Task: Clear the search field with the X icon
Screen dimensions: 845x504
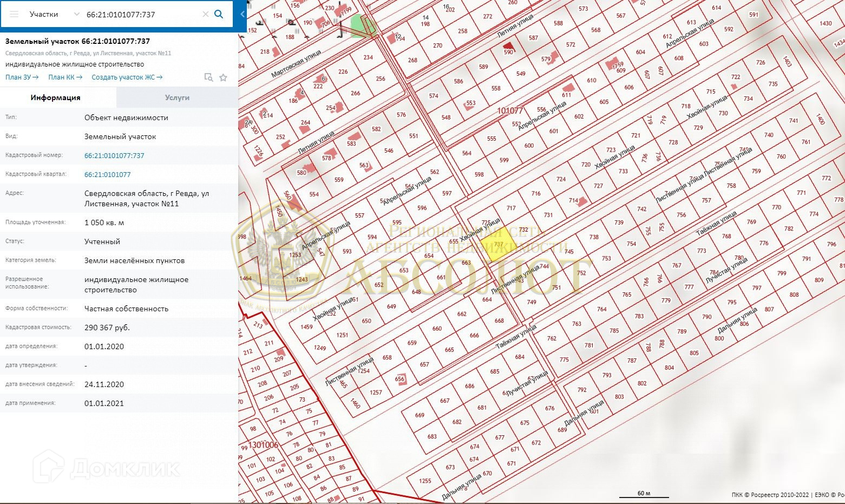Action: (x=206, y=15)
